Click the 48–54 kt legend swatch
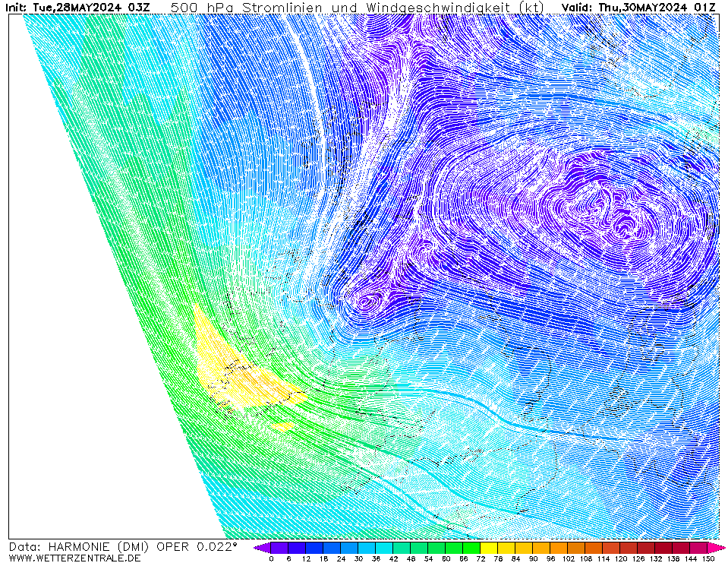This screenshot has width=728, height=563. pos(419,548)
